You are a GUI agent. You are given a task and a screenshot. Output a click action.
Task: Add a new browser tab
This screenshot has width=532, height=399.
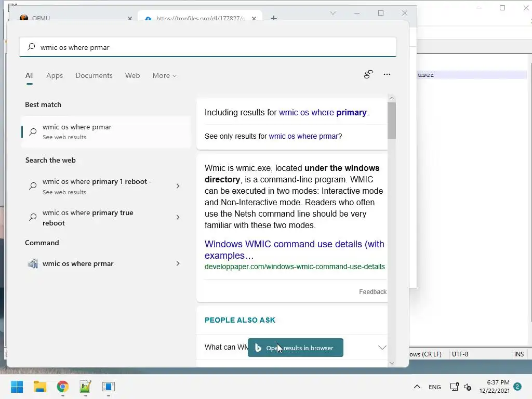[x=274, y=18]
